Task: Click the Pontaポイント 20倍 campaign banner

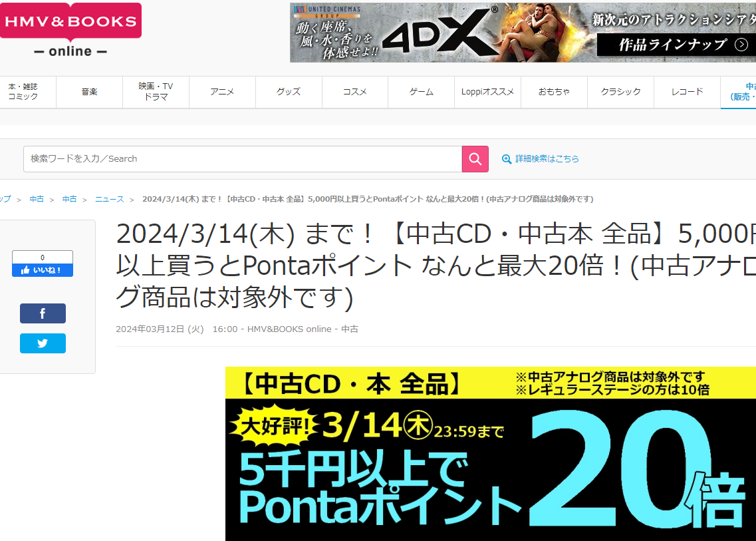Action: [x=490, y=454]
